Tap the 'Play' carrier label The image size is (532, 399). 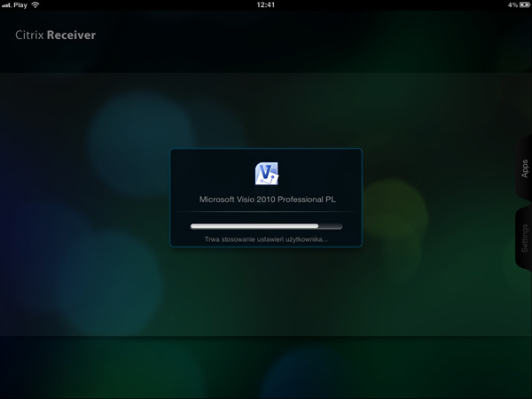click(20, 5)
